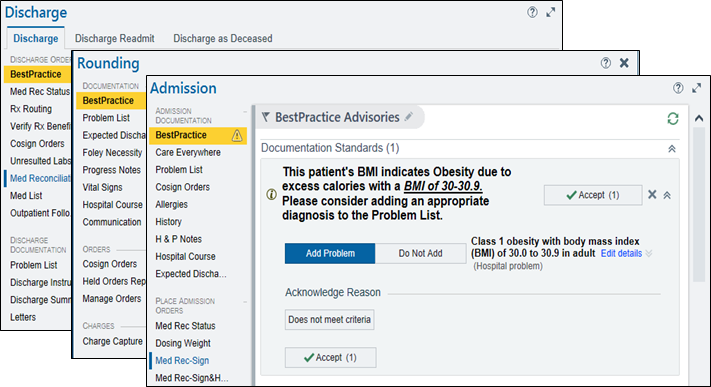Dismiss the advisory with X next to Accept
Image resolution: width=711 pixels, height=387 pixels.
tap(652, 195)
